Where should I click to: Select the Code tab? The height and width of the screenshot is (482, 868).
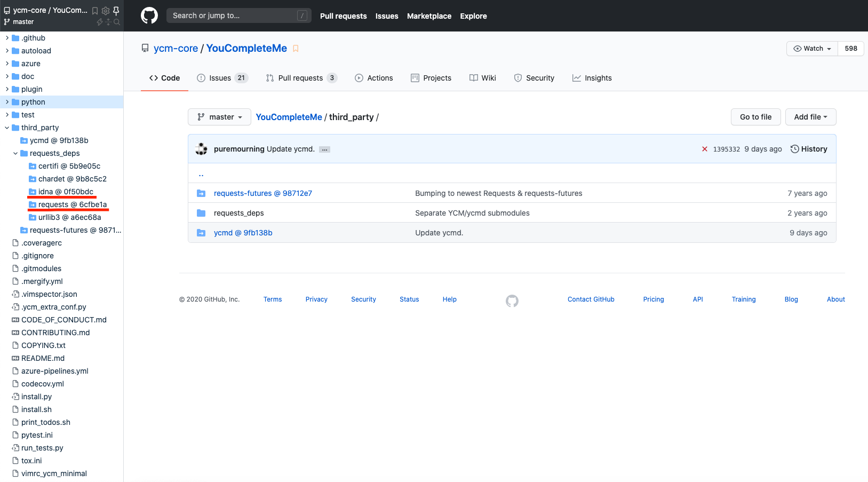(165, 78)
